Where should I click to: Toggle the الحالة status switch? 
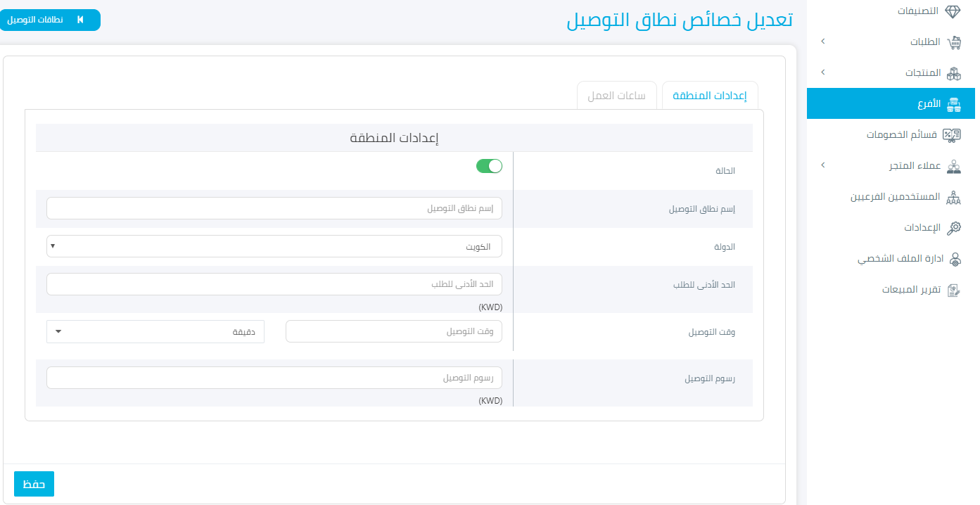(x=489, y=166)
